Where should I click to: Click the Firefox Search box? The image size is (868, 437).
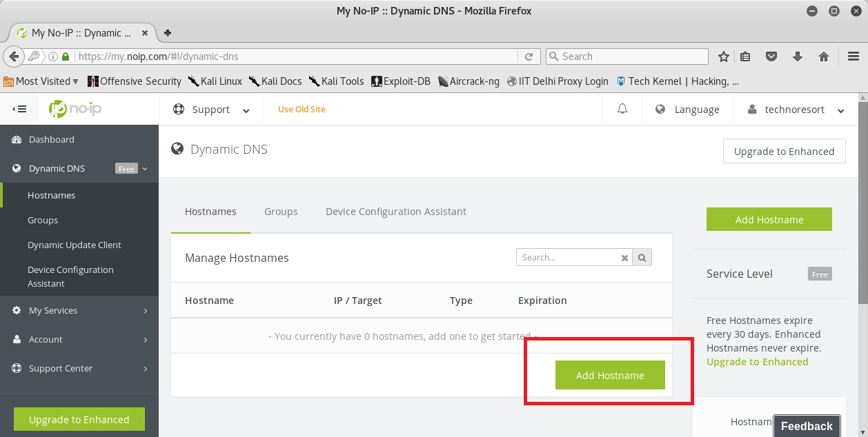coord(627,57)
